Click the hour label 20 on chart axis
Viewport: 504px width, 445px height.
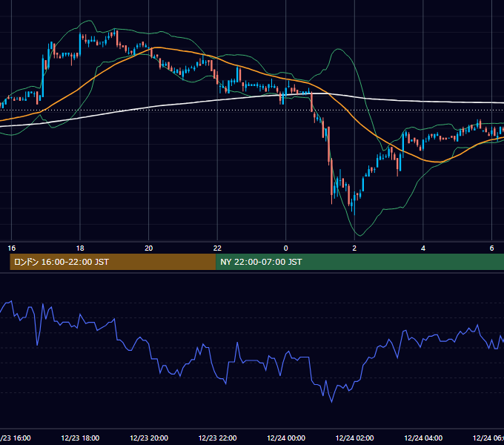[148, 248]
